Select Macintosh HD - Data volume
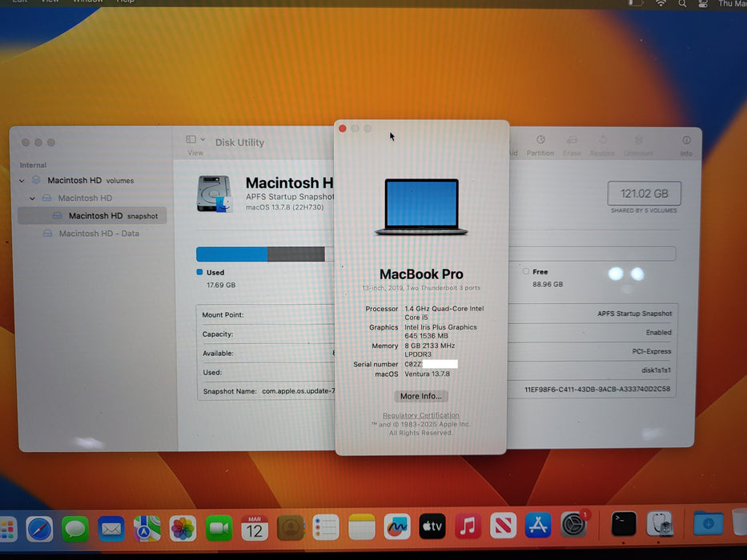This screenshot has width=747, height=560. pos(92,234)
